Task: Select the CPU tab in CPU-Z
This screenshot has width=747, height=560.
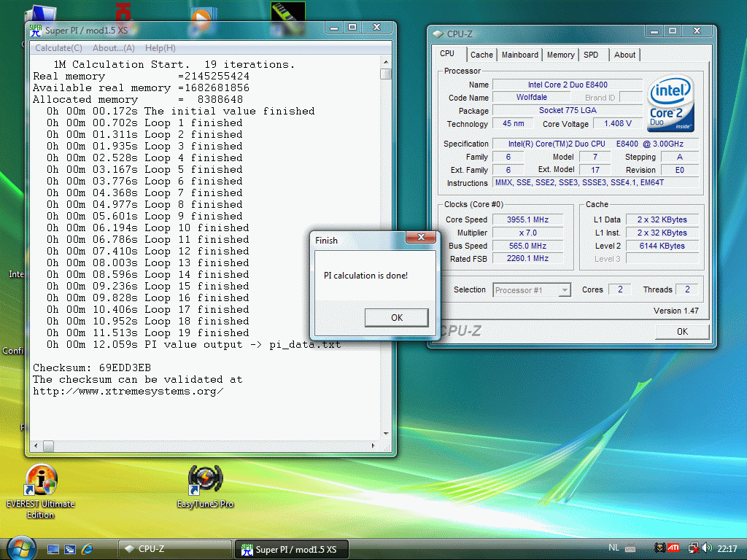Action: click(447, 53)
